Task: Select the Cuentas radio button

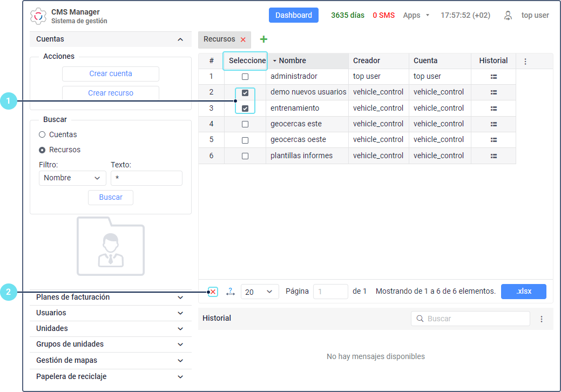Action: point(42,134)
